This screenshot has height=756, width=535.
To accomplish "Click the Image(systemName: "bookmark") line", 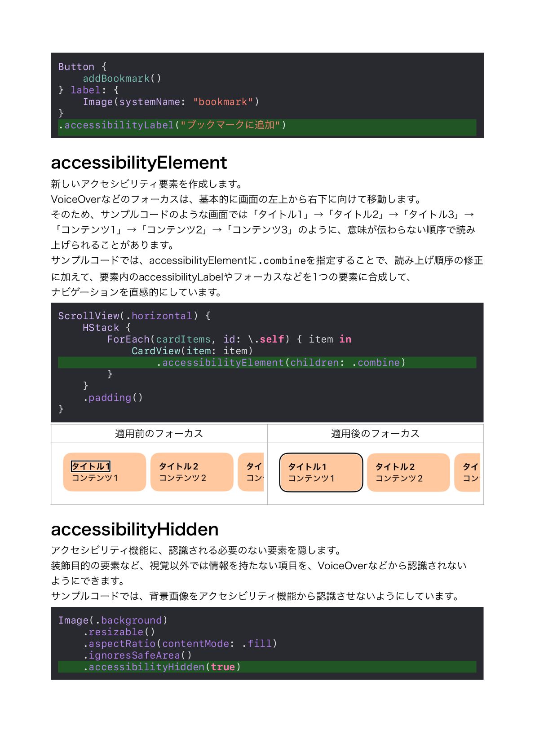I will [171, 102].
